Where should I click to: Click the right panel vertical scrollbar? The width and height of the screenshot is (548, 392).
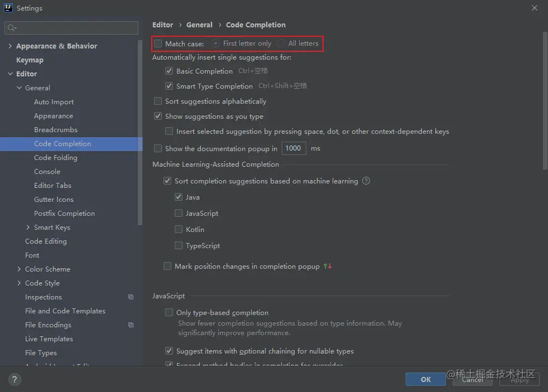[x=545, y=100]
